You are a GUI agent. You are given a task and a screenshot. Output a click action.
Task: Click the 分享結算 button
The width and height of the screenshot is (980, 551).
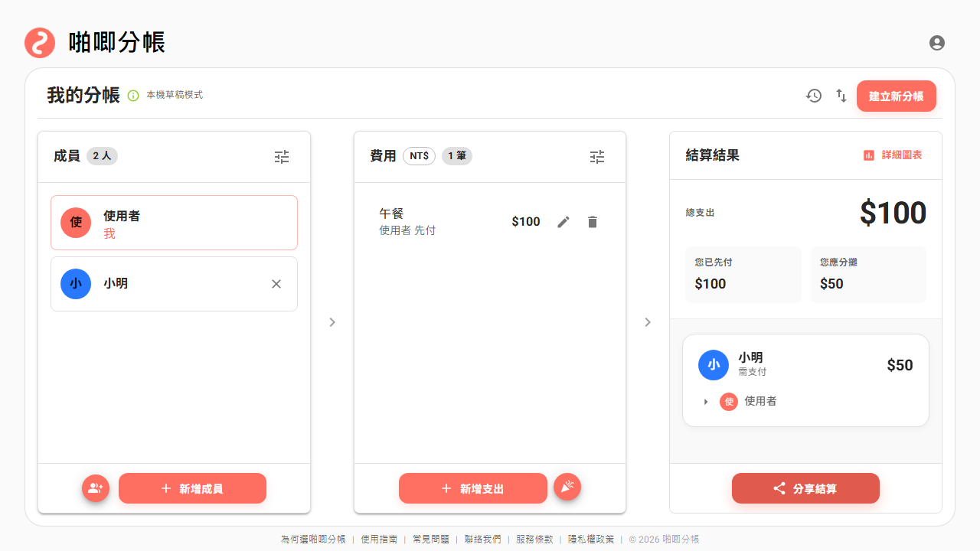pyautogui.click(x=805, y=488)
